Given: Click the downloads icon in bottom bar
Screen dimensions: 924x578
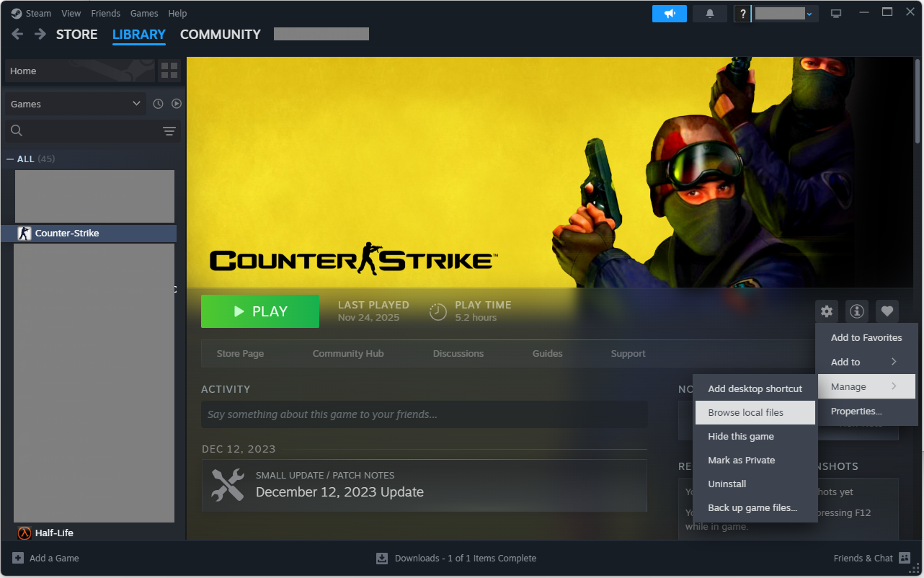Looking at the screenshot, I should tap(382, 558).
